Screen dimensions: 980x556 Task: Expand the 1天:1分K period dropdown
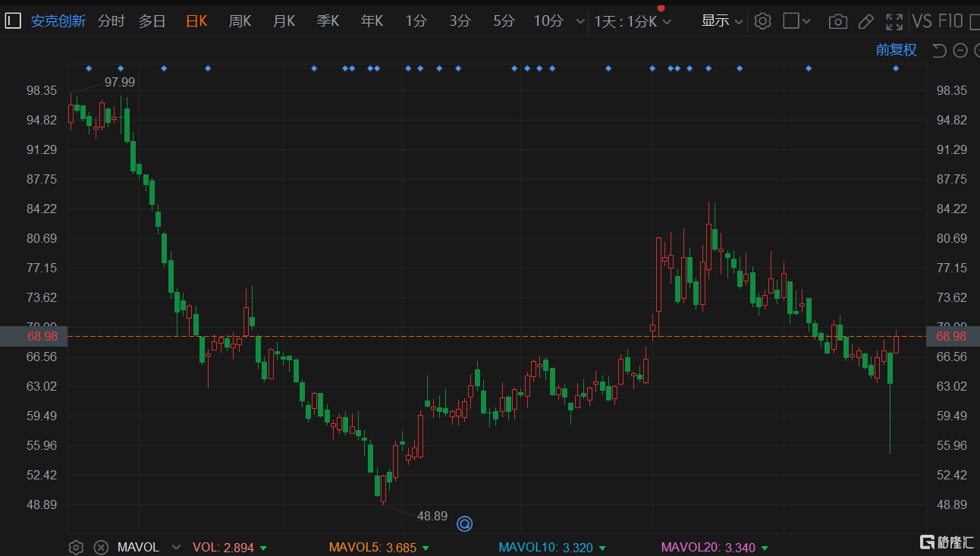coord(633,21)
